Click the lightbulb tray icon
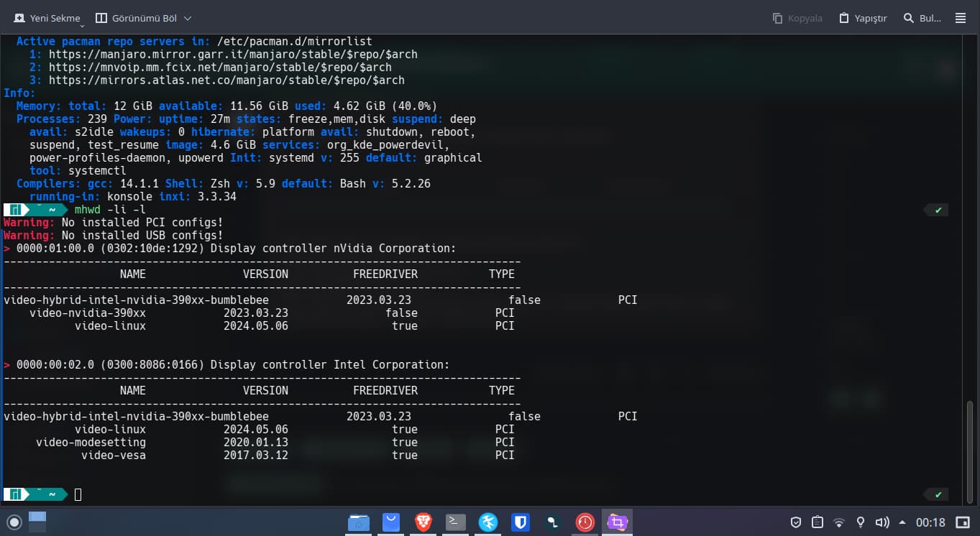The height and width of the screenshot is (536, 980). 860,522
